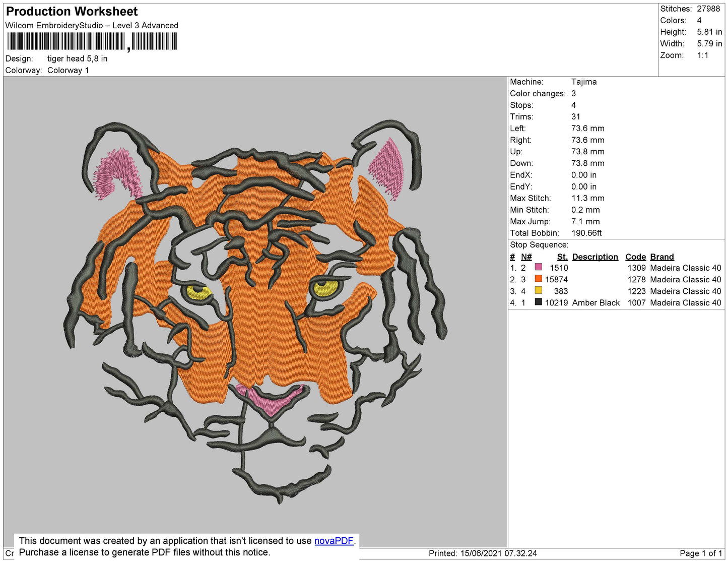Click the 'Code' column header
Screen dimensions: 728x563
635,257
